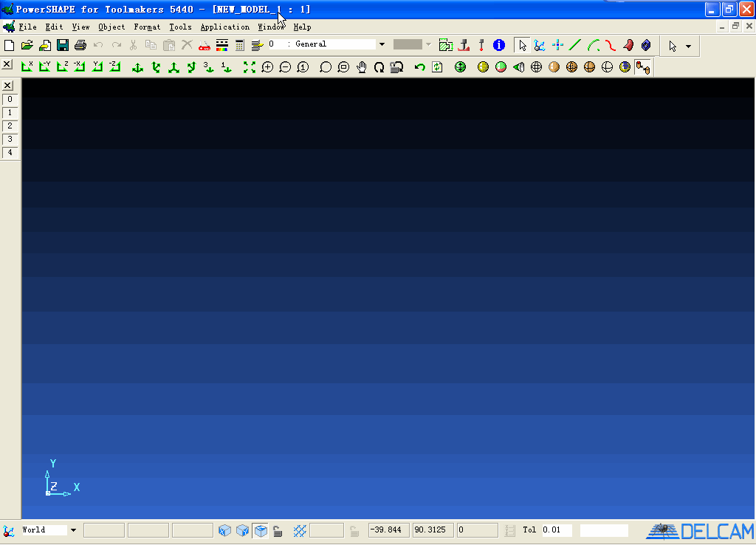Open the calculator icon
Screen dimensions: 756x545
click(x=240, y=45)
